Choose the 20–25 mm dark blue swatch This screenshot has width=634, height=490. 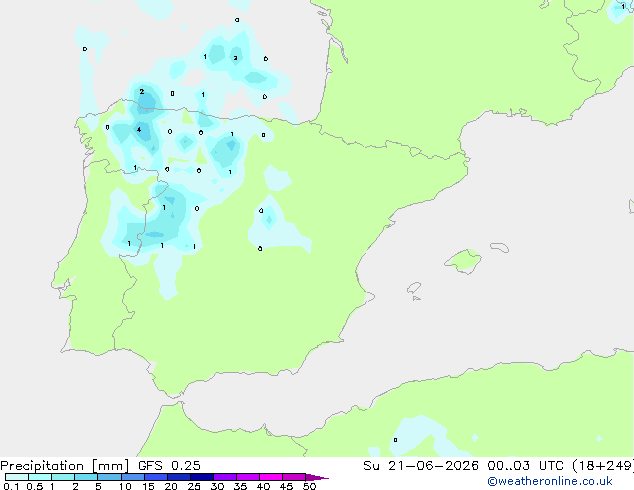[x=178, y=477]
